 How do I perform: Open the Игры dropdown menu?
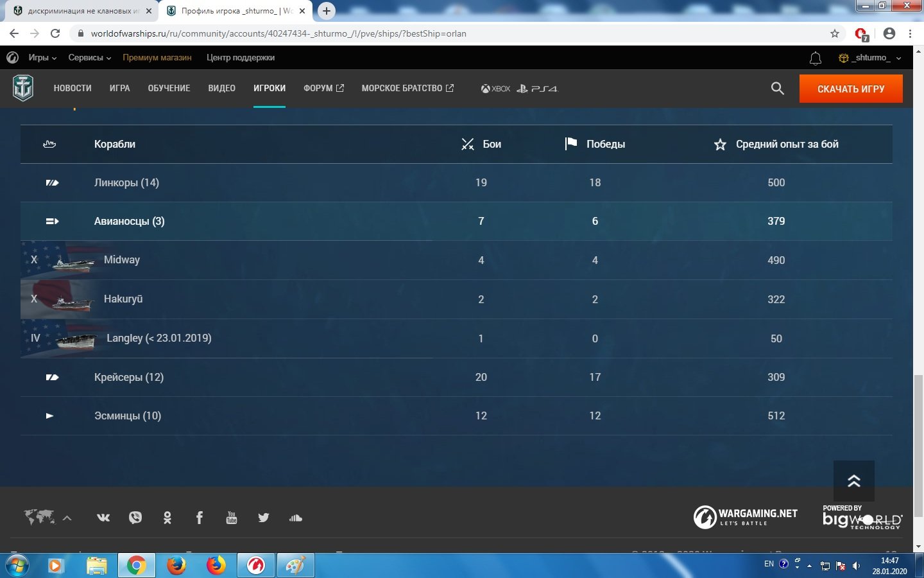(x=42, y=58)
